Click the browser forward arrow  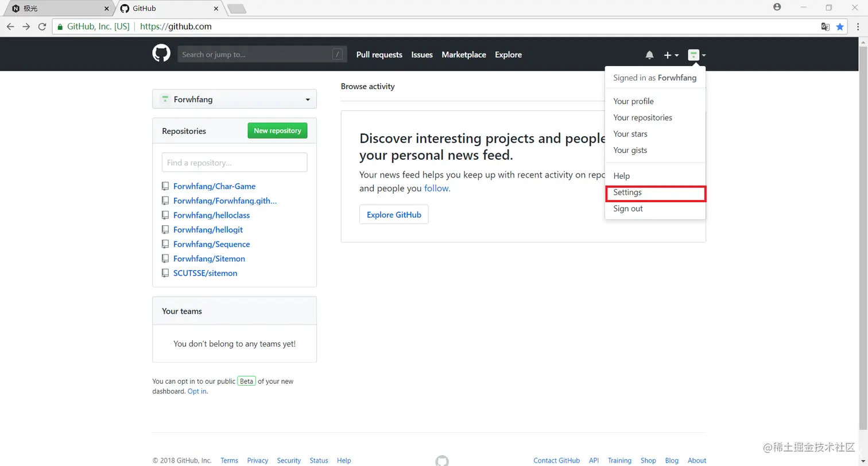(x=26, y=26)
